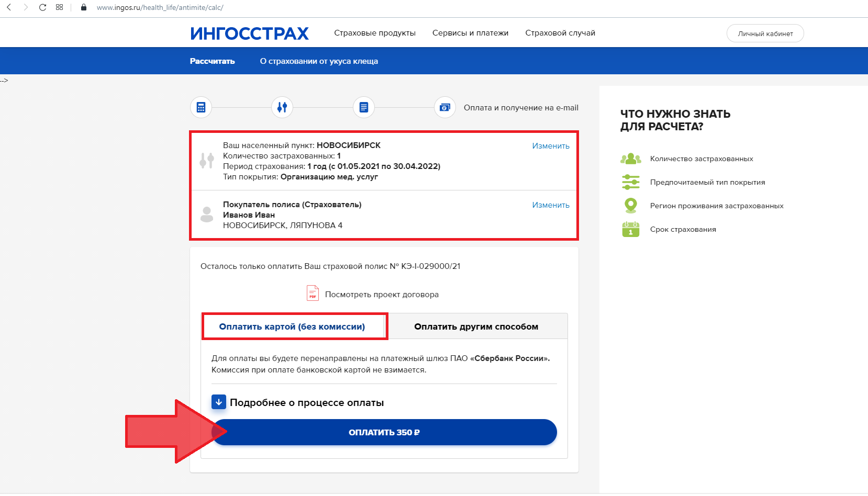
Task: Click Регион проживания застрахованных text
Action: click(x=717, y=206)
